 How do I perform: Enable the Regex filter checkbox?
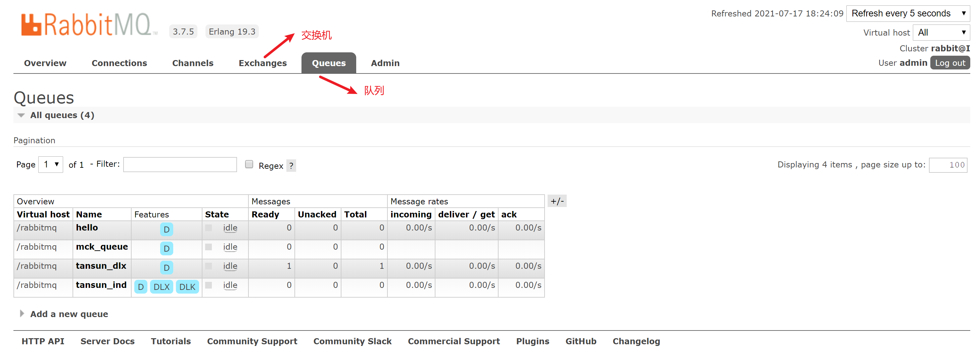(x=249, y=164)
